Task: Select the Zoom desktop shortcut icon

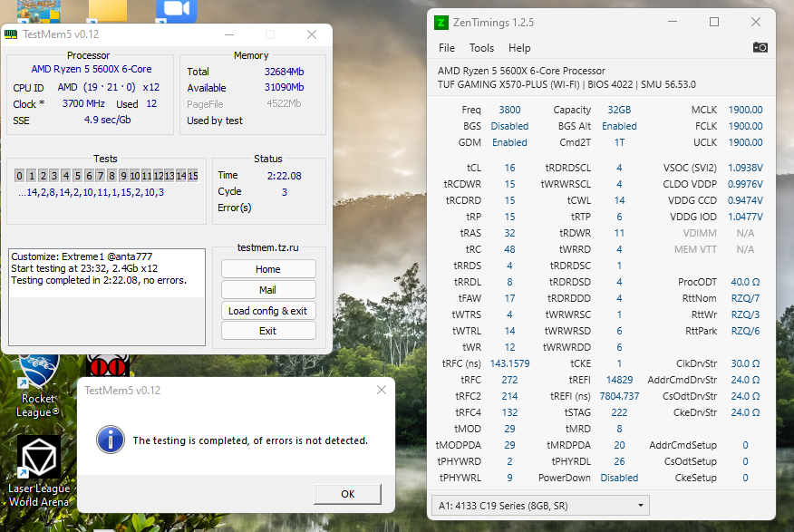Action: pos(176,11)
